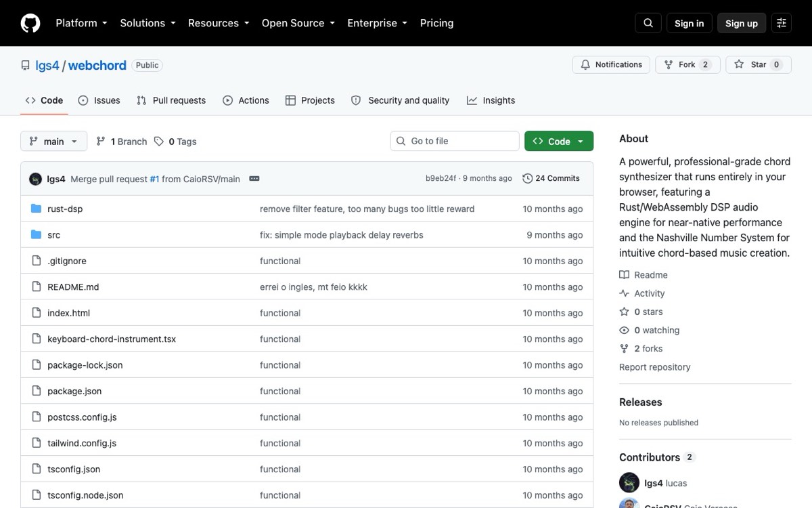This screenshot has width=812, height=508.
Task: Switch to the Actions tab
Action: pos(246,100)
